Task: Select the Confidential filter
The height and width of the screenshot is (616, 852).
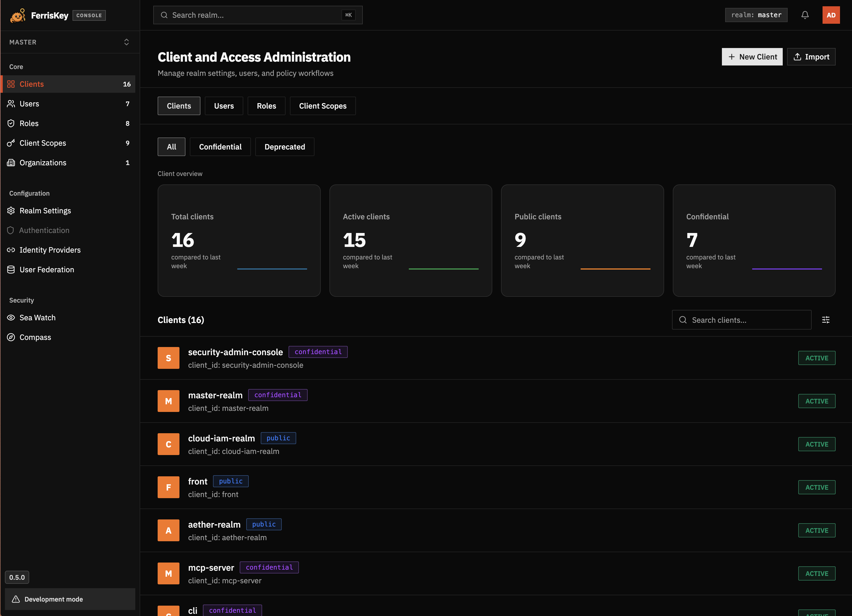Action: coord(220,146)
